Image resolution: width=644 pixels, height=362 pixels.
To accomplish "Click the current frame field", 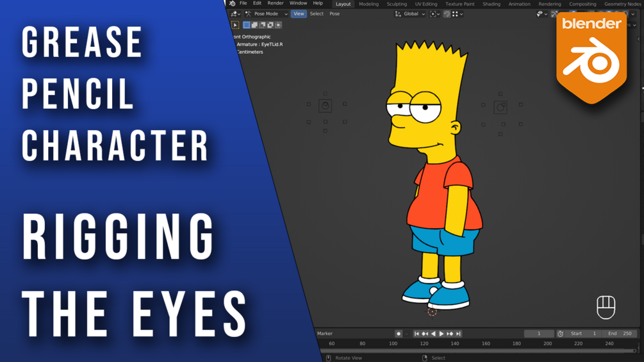I will click(x=539, y=334).
